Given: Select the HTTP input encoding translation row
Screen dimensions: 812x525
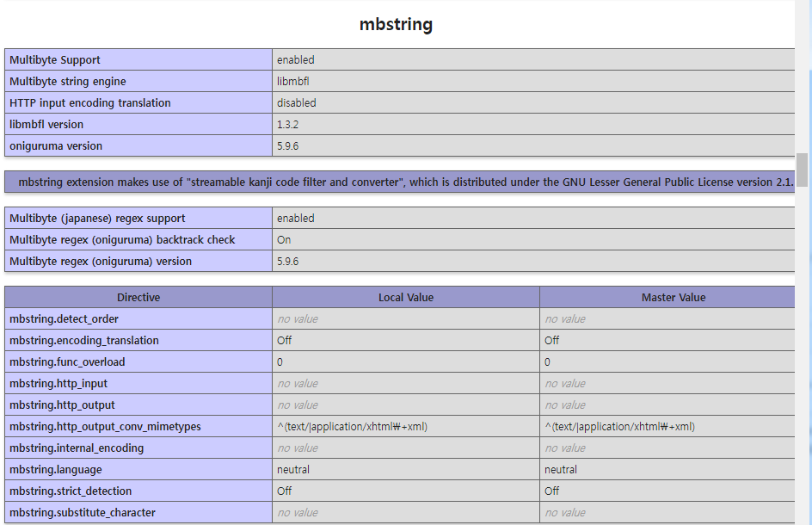Looking at the screenshot, I should point(400,102).
